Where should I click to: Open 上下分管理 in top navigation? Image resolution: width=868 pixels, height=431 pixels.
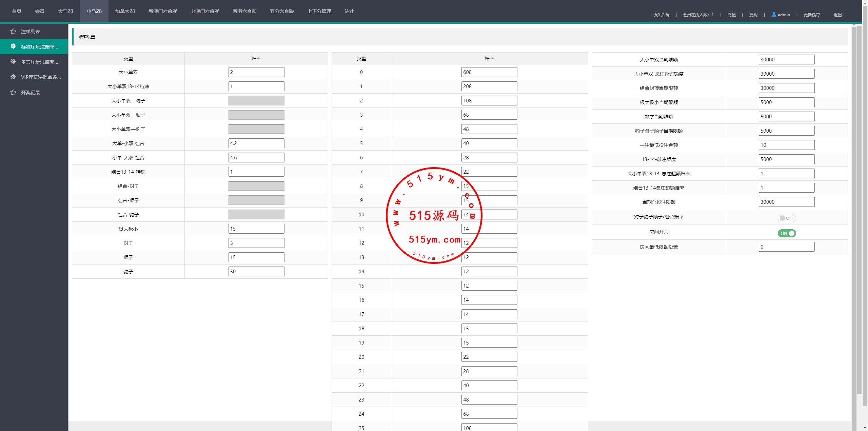click(x=319, y=11)
